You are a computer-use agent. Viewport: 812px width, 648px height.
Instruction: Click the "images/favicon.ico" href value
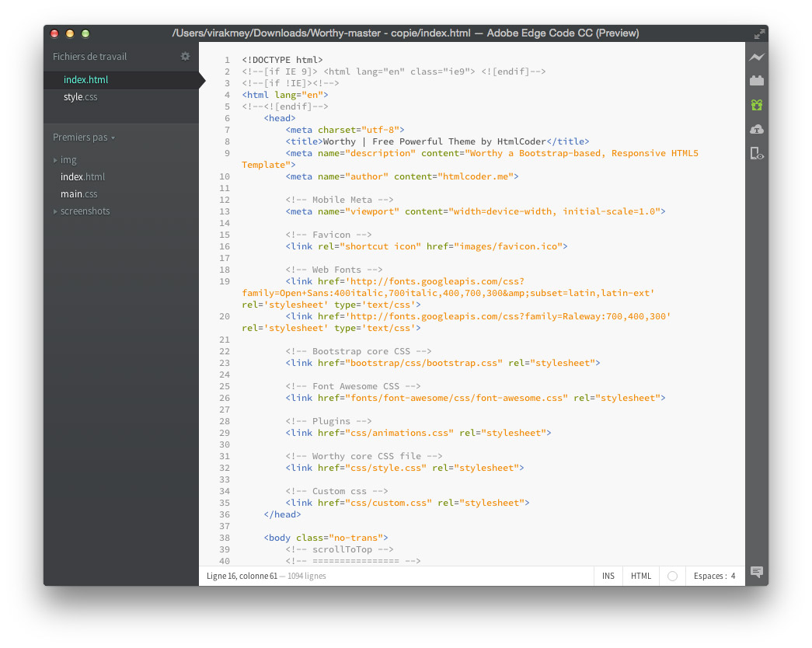pyautogui.click(x=508, y=246)
